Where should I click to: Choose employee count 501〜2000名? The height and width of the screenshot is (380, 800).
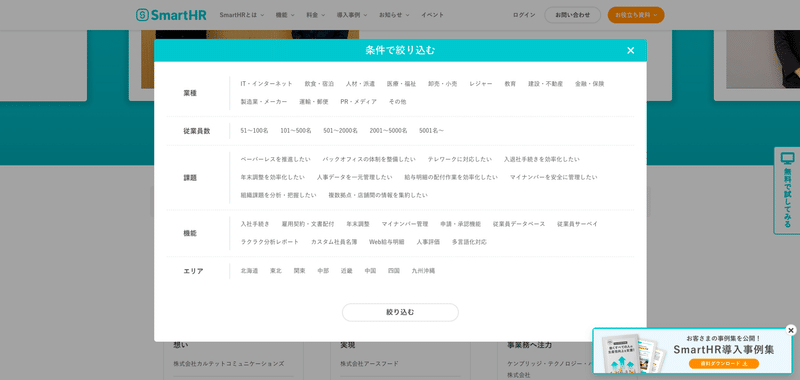tap(340, 131)
